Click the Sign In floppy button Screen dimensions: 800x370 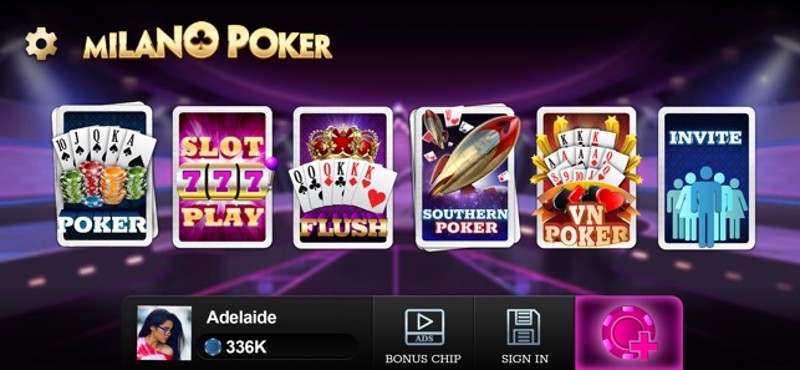(x=524, y=335)
